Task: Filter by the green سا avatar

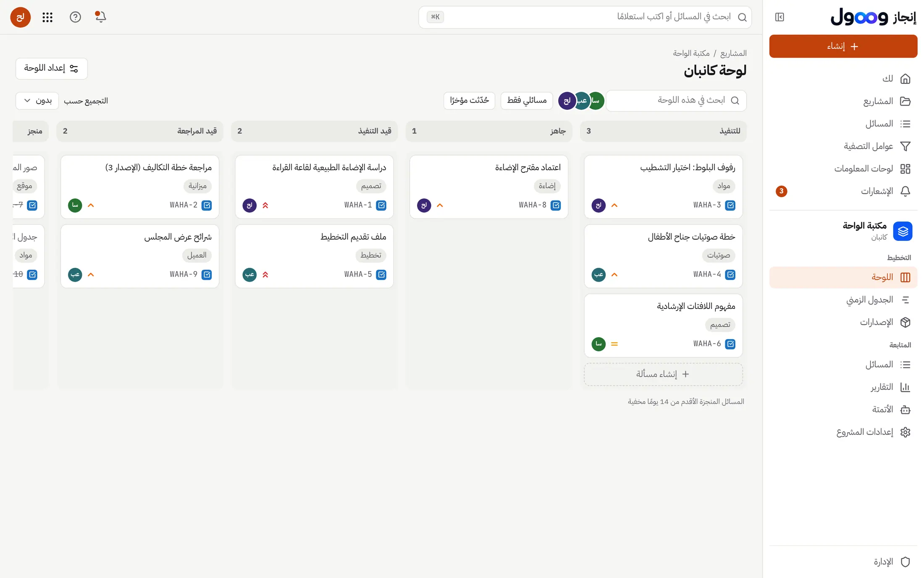Action: click(596, 100)
